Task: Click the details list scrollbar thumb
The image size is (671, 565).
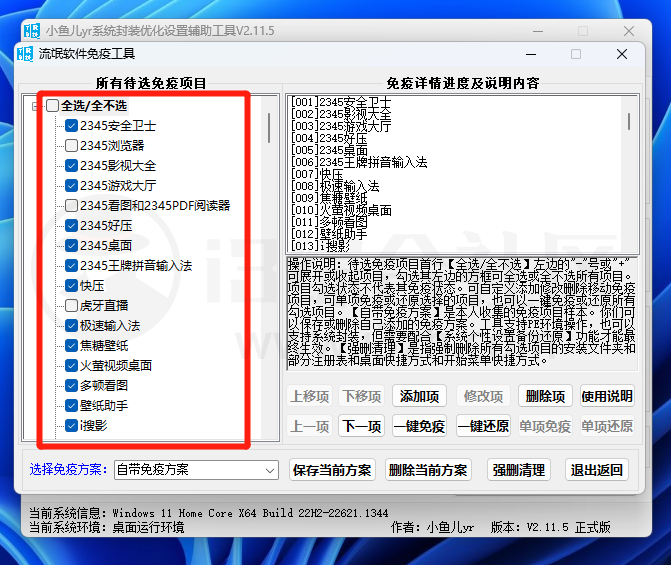Action: [x=629, y=121]
